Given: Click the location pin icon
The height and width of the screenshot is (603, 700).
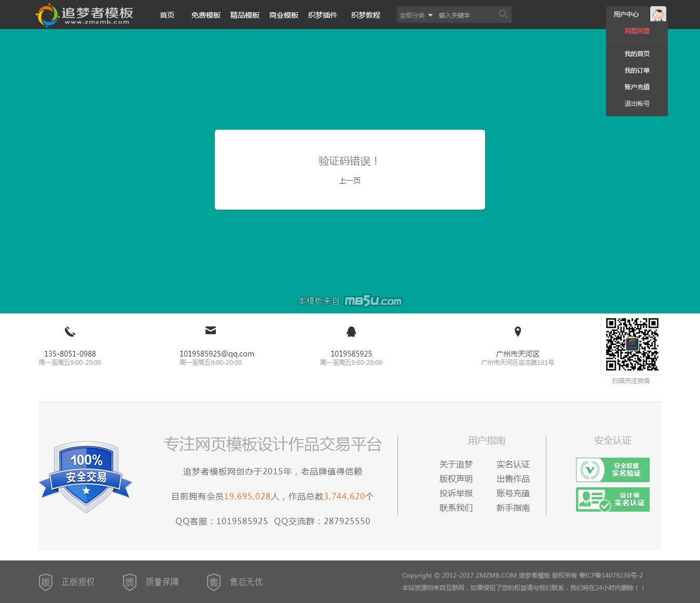Looking at the screenshot, I should 517,332.
